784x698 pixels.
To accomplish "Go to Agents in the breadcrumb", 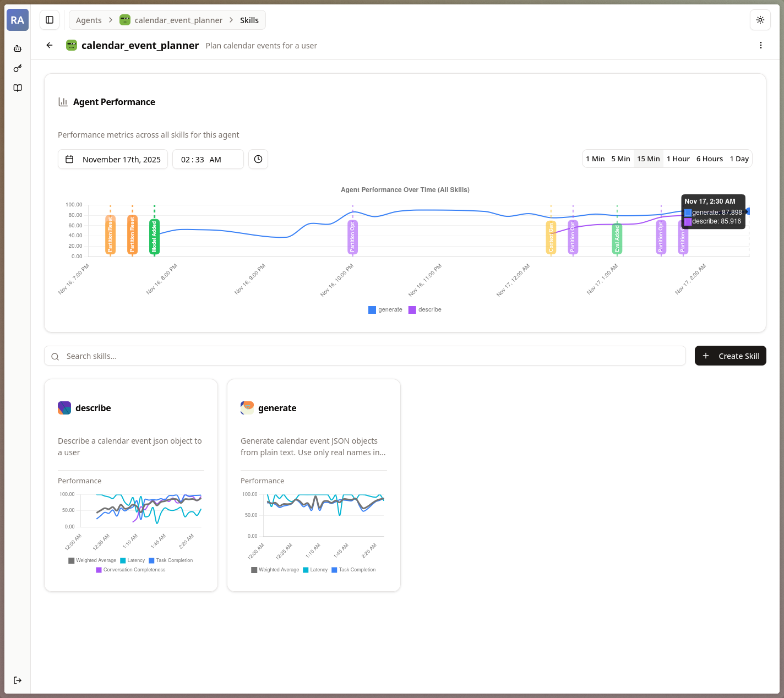I will (89, 20).
